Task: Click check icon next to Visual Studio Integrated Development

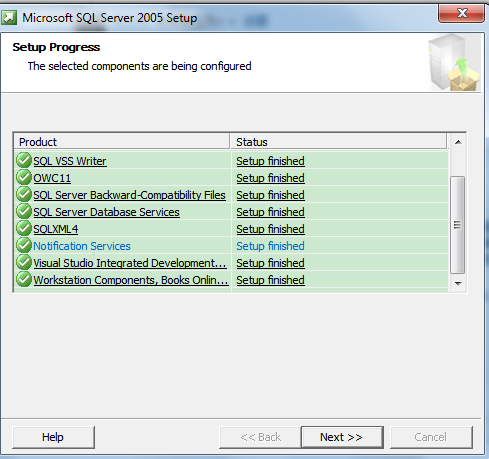Action: click(24, 262)
